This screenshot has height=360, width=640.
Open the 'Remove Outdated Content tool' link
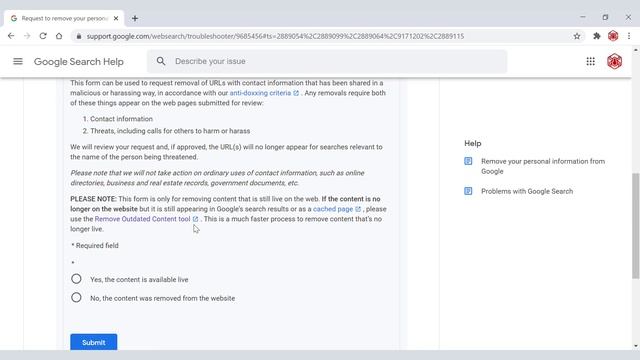coord(142,219)
